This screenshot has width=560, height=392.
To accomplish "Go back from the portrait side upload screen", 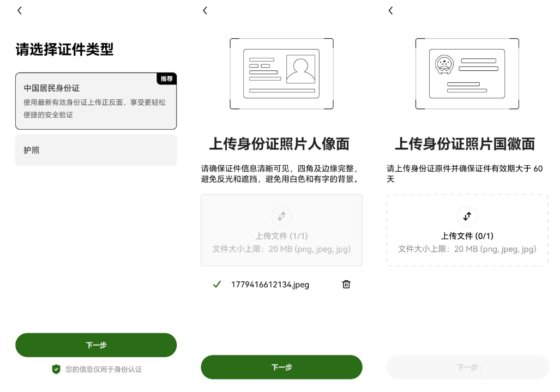I will (x=205, y=11).
